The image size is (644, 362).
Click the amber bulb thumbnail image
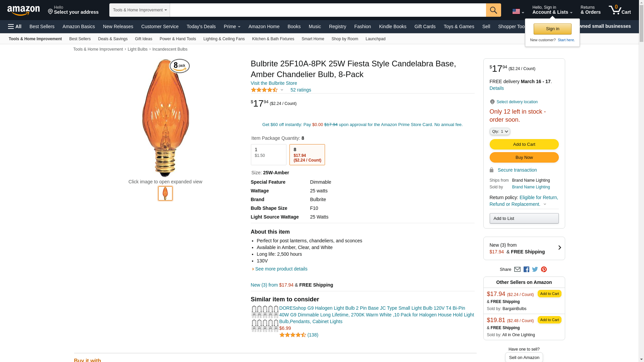tap(165, 193)
